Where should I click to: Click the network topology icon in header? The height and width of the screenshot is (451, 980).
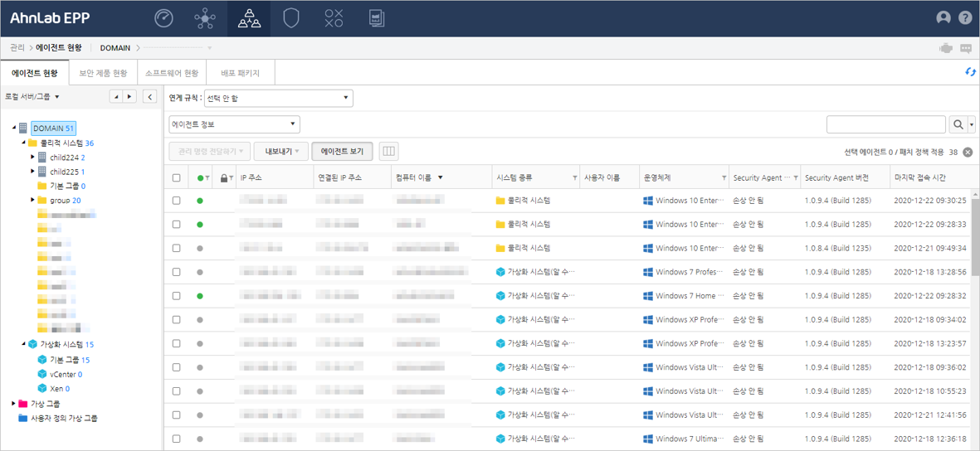point(204,18)
